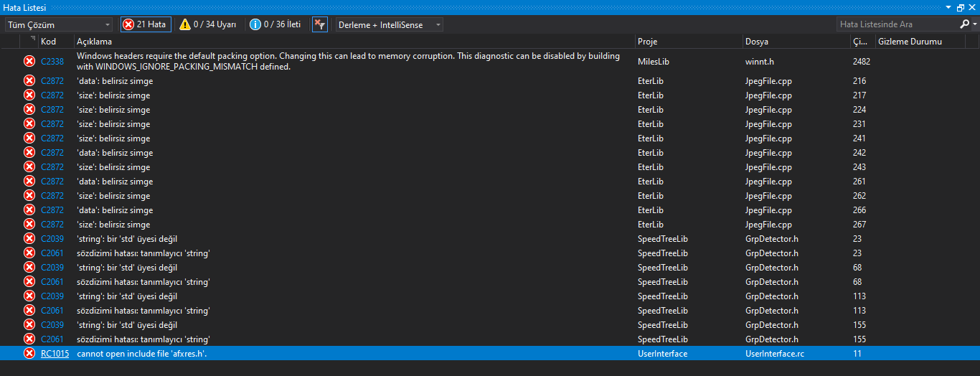Toggle the 0 / 36 İleti messages filter

tap(275, 24)
